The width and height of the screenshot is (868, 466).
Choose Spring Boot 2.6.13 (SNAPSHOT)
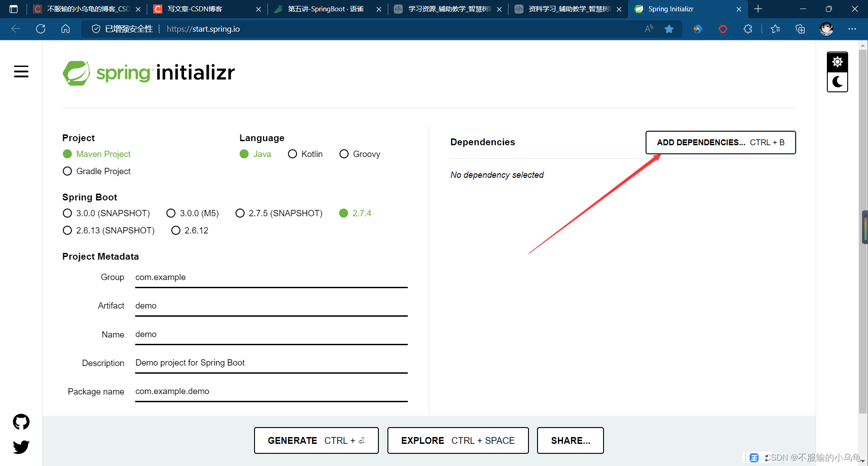tap(108, 231)
